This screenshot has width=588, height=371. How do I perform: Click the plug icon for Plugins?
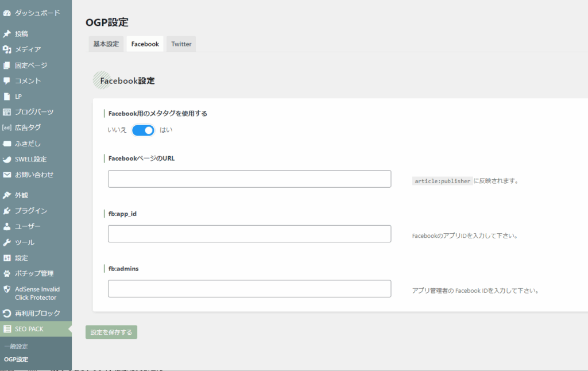coord(7,211)
